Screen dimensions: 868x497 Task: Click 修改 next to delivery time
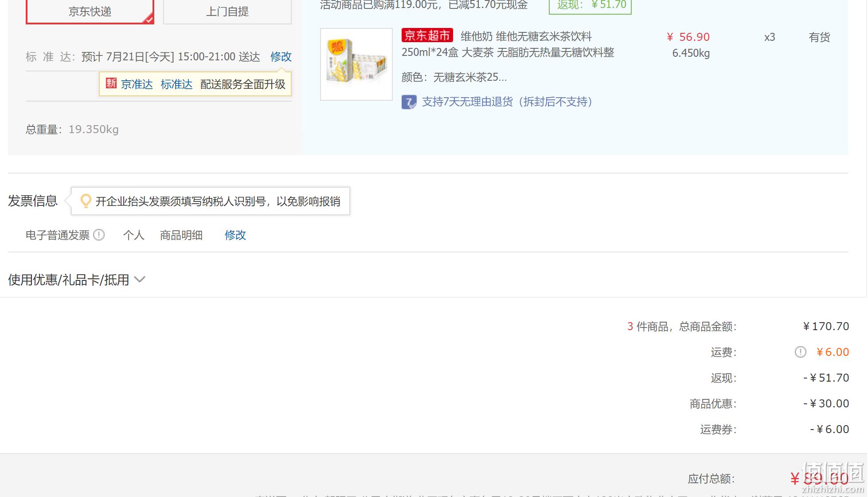tap(281, 57)
